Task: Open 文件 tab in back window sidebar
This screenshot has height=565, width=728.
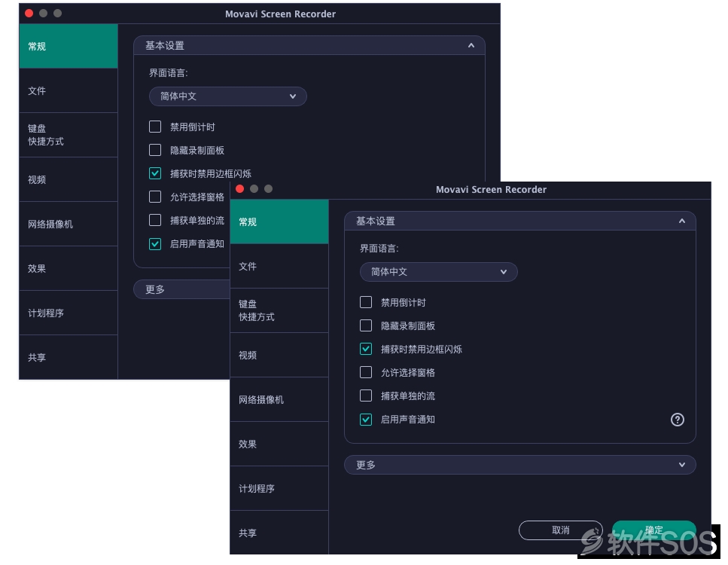Action: (69, 90)
